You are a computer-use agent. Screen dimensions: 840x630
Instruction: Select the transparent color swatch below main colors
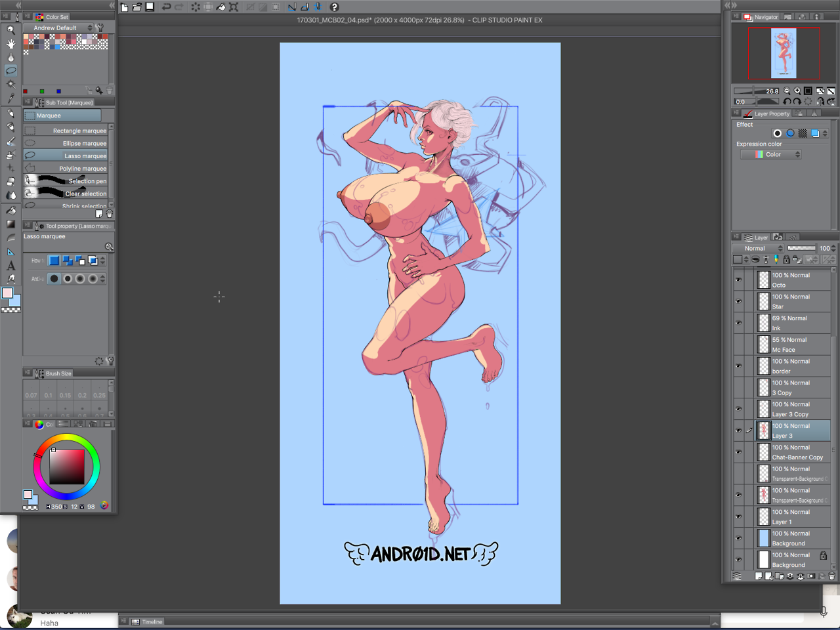[x=10, y=310]
